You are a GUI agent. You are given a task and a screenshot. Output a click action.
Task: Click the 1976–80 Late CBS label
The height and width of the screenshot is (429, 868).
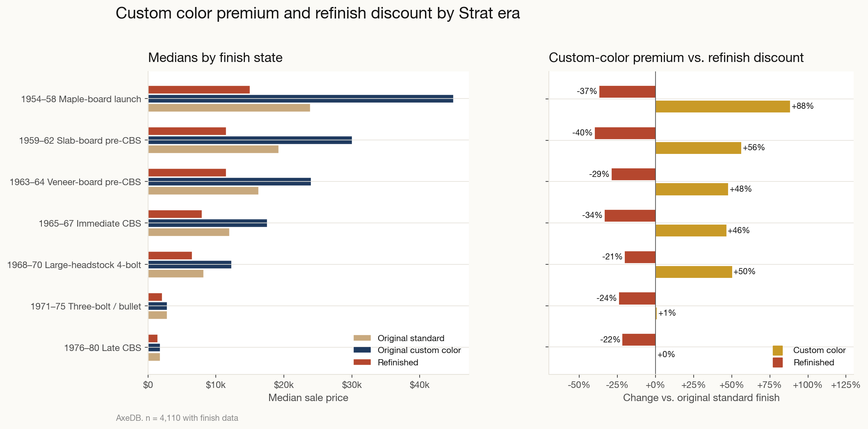tap(103, 348)
